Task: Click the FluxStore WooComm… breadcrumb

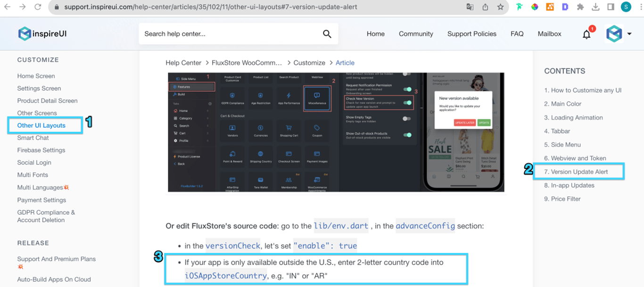Action: (247, 63)
